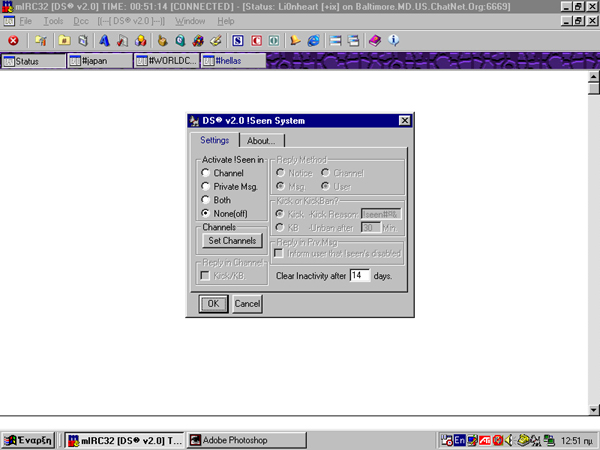Click the Kick Reason text field
The height and width of the screenshot is (450, 600).
click(x=381, y=214)
